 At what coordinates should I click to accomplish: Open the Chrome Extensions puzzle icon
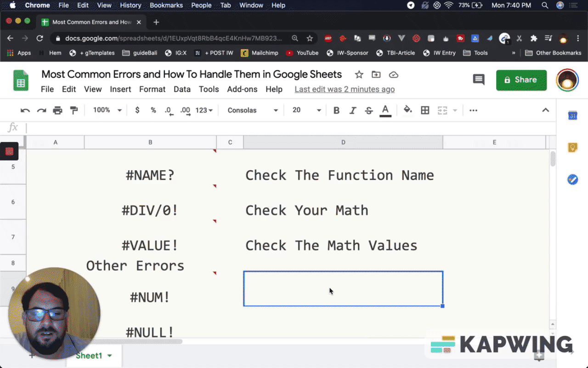pyautogui.click(x=533, y=39)
